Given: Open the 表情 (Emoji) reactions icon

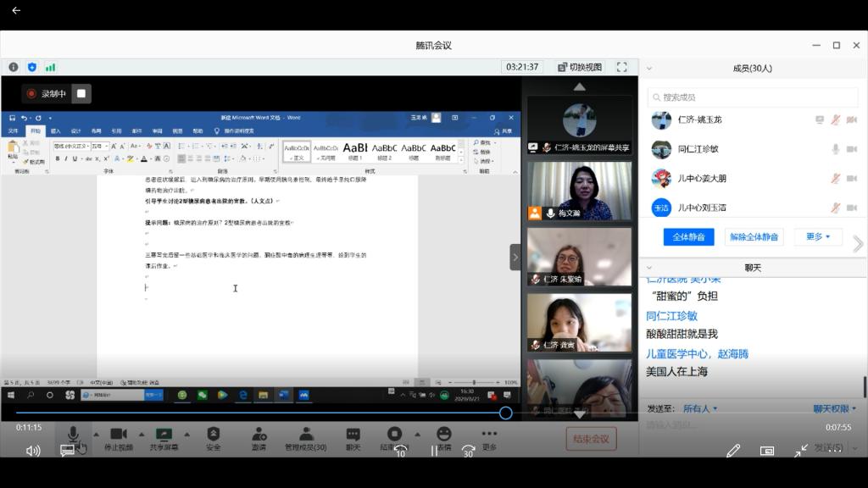Looking at the screenshot, I should (x=443, y=435).
